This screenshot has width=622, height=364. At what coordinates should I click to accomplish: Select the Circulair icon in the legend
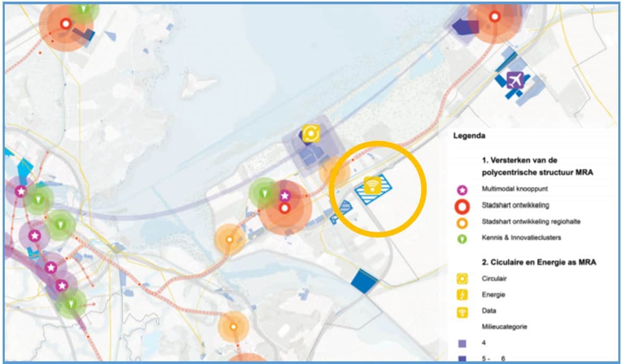pos(462,279)
